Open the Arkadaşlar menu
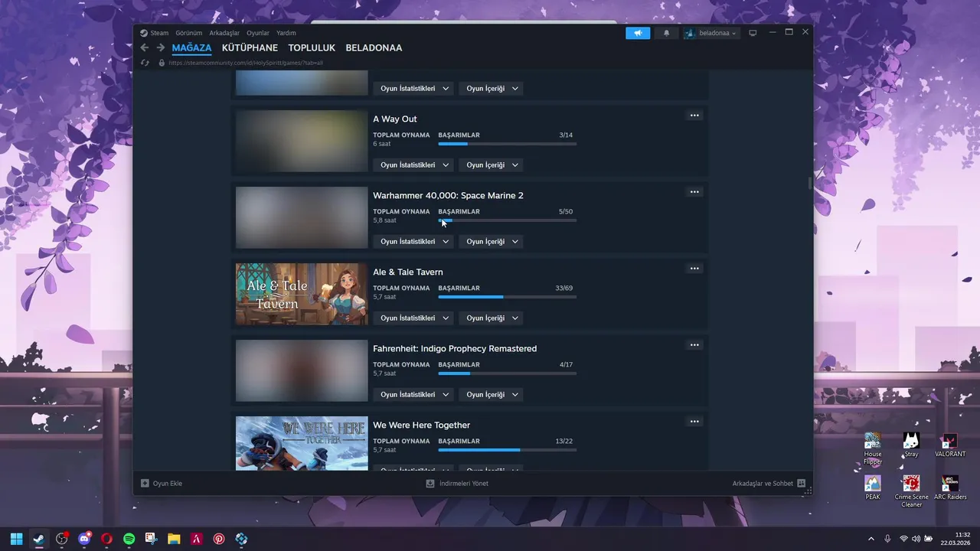The height and width of the screenshot is (551, 980). click(224, 33)
